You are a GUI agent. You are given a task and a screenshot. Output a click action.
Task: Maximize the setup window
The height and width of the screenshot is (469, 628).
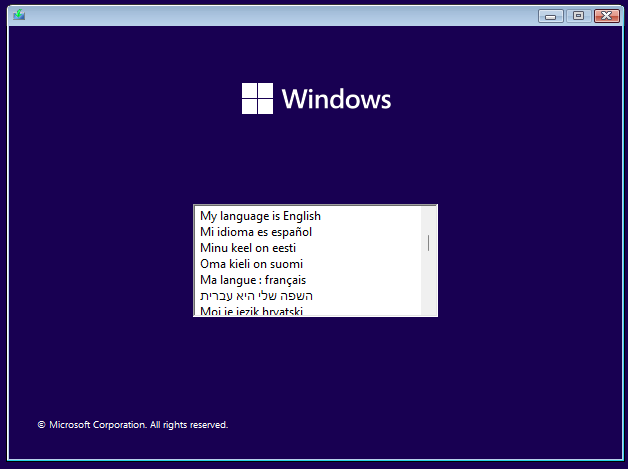pyautogui.click(x=578, y=16)
